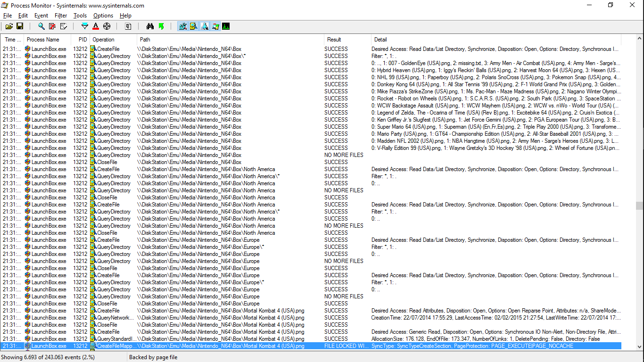This screenshot has height=362, width=644.
Task: Select the CreateFileMapp... operation cell
Action: tap(113, 346)
